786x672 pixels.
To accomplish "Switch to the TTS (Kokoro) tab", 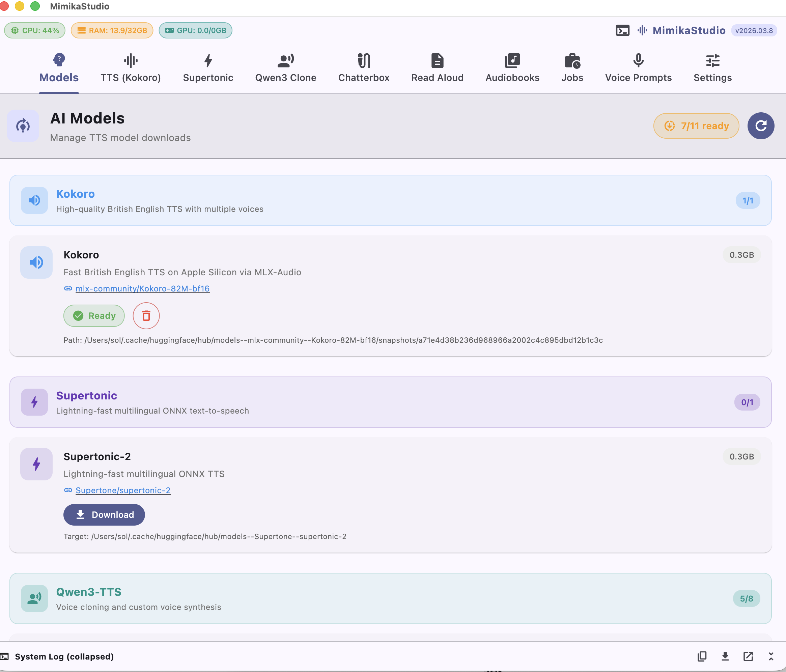I will point(130,68).
